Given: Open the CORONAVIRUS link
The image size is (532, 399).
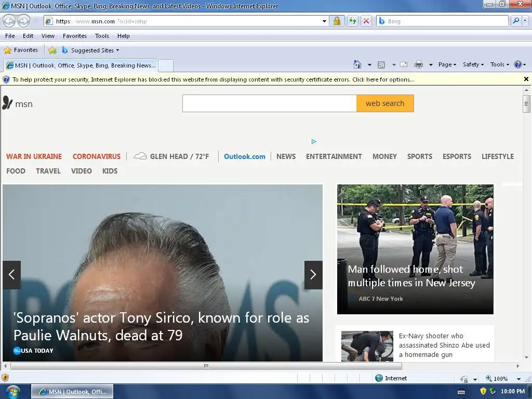Looking at the screenshot, I should 96,156.
